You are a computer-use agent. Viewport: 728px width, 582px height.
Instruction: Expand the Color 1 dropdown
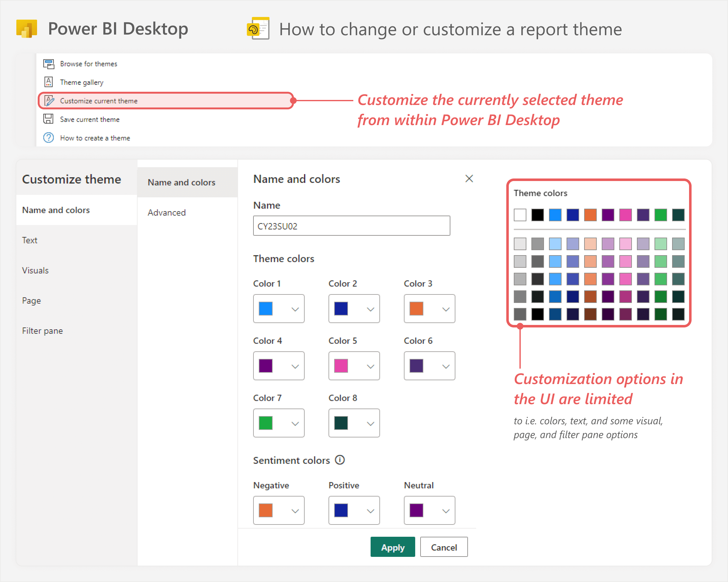[279, 309]
